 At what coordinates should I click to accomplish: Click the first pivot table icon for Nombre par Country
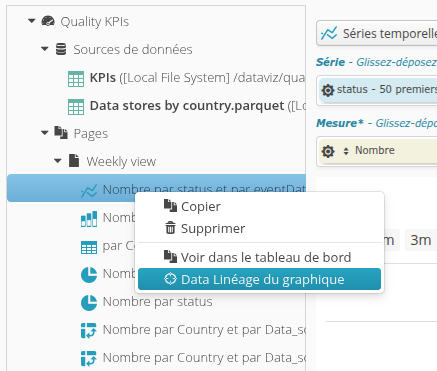tap(89, 331)
